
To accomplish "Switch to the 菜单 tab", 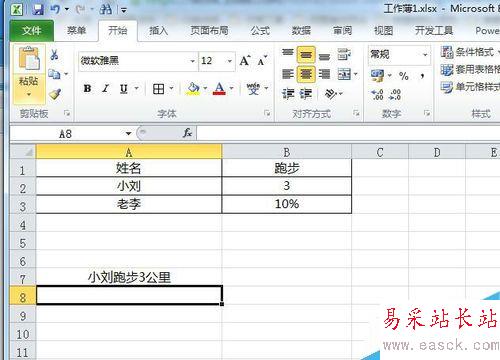I will tap(76, 31).
